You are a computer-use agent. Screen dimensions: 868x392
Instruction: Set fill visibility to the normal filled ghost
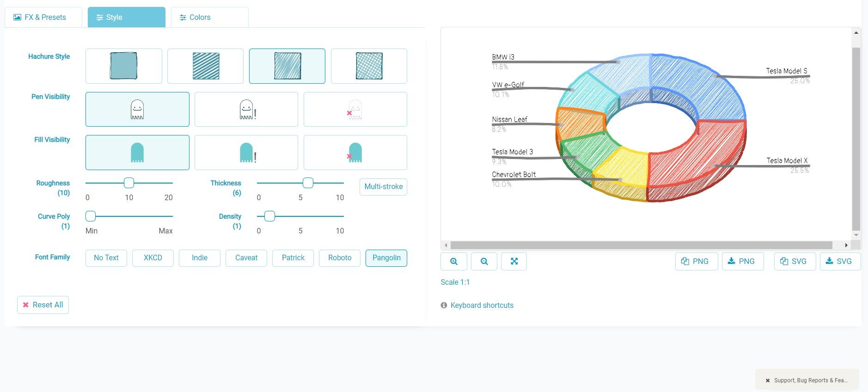(x=137, y=153)
